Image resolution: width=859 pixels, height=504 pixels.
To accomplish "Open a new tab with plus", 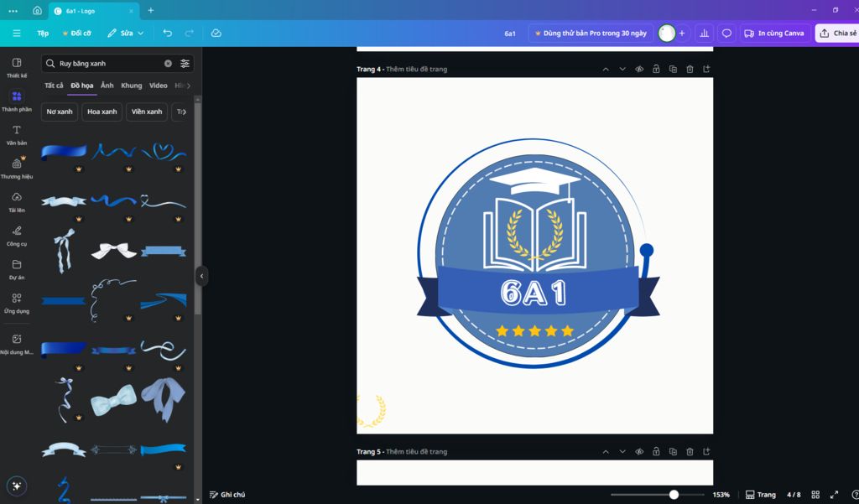I will (x=151, y=10).
